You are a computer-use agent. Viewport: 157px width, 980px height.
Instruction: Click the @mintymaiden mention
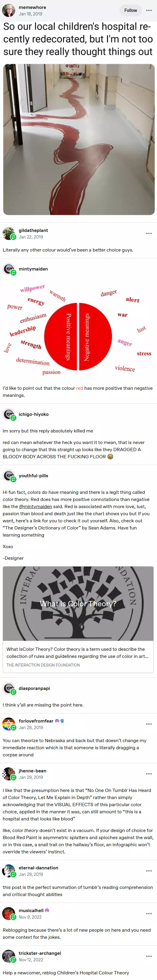[35, 506]
